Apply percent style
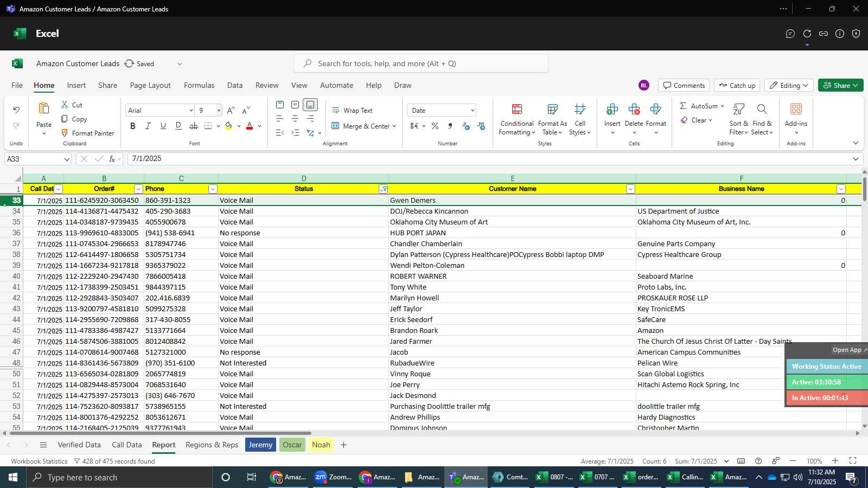 (x=435, y=126)
